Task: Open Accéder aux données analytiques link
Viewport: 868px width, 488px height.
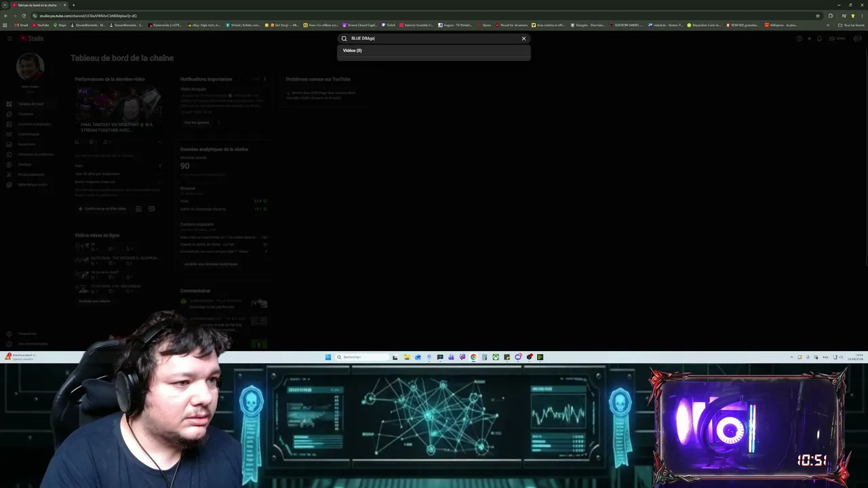Action: (211, 264)
